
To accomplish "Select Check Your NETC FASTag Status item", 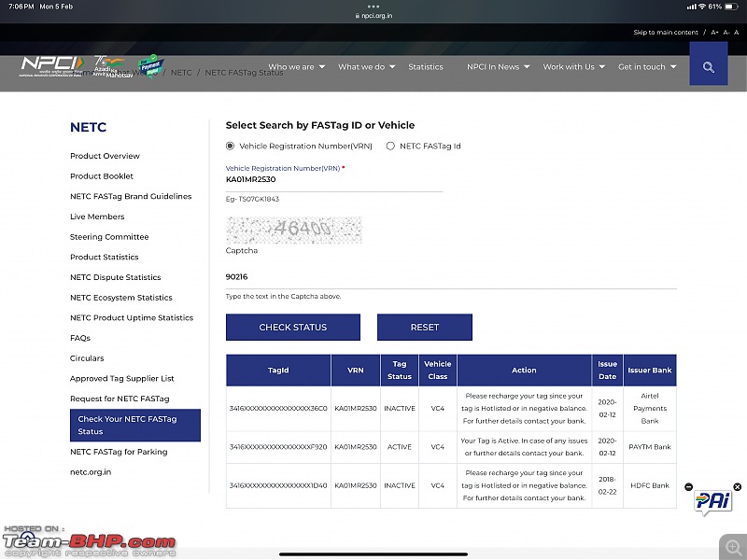I will click(135, 426).
